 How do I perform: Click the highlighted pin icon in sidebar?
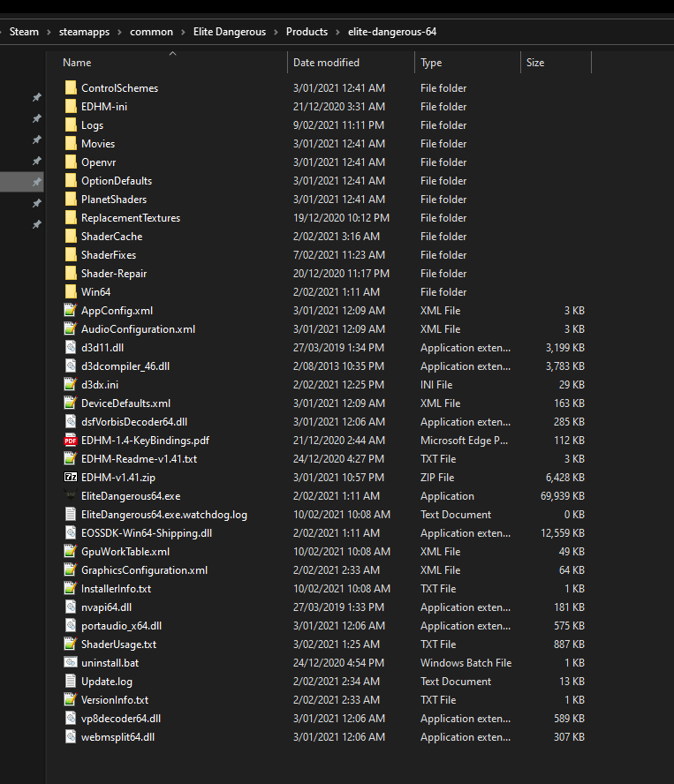pos(36,182)
